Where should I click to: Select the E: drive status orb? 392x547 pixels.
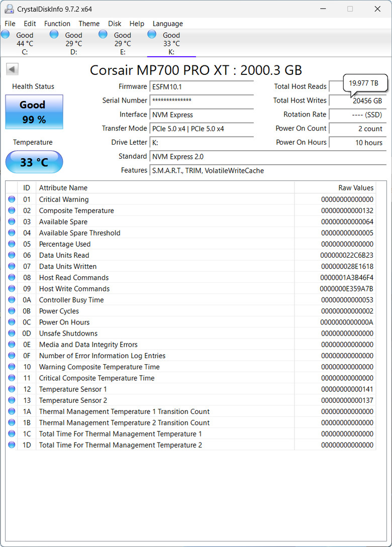point(103,34)
